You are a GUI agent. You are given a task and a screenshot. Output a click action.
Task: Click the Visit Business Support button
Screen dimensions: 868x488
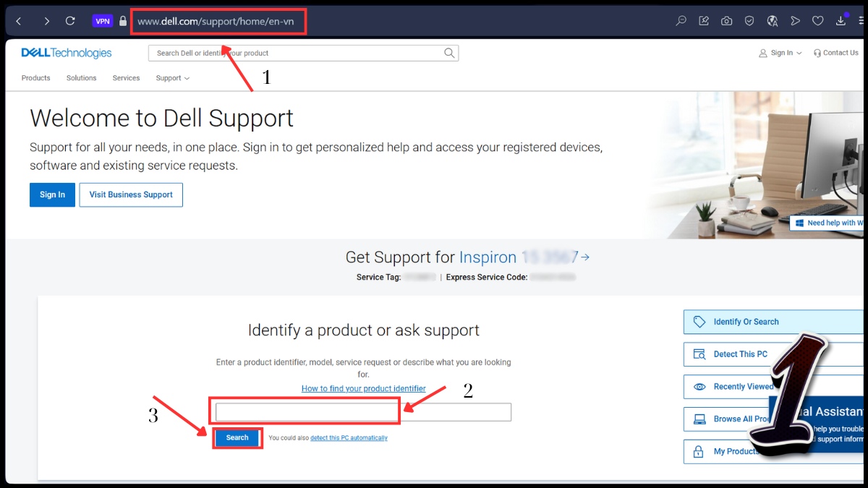131,194
